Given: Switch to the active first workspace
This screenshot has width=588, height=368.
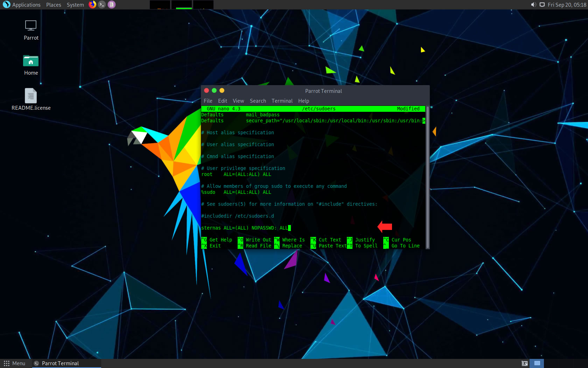Looking at the screenshot, I should pyautogui.click(x=537, y=363).
